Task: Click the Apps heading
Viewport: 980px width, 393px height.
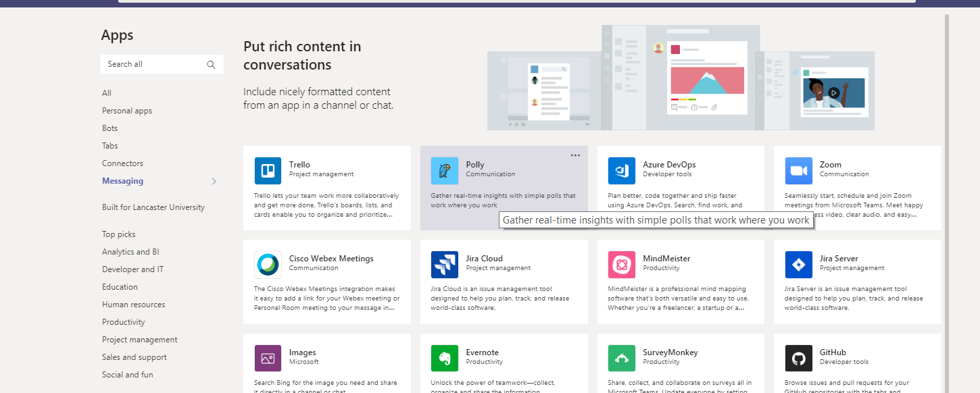Action: coord(118,35)
